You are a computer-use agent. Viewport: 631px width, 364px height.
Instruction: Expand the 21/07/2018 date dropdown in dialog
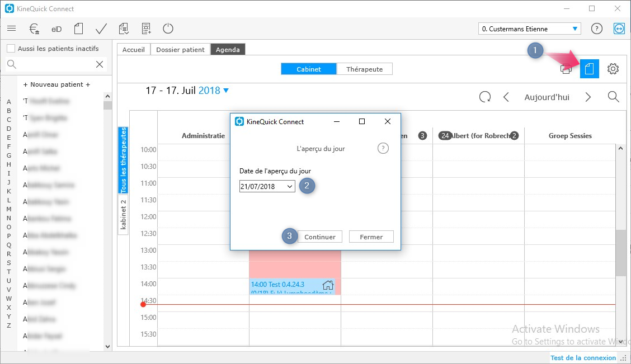pyautogui.click(x=290, y=187)
